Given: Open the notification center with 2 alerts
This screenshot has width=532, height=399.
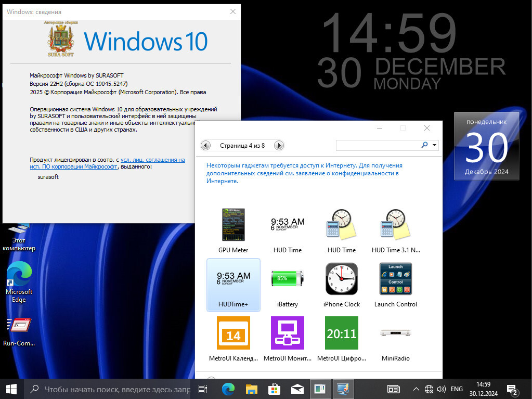Looking at the screenshot, I should coord(512,390).
